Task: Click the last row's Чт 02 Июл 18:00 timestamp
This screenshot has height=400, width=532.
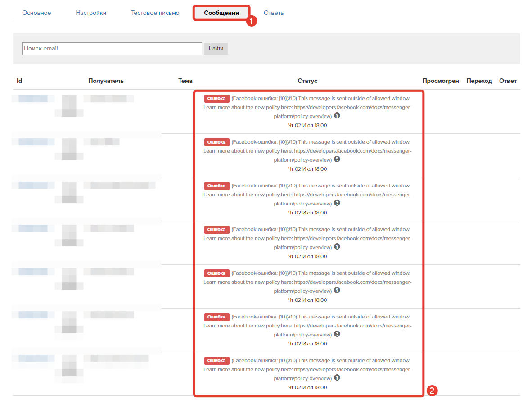Action: point(307,387)
